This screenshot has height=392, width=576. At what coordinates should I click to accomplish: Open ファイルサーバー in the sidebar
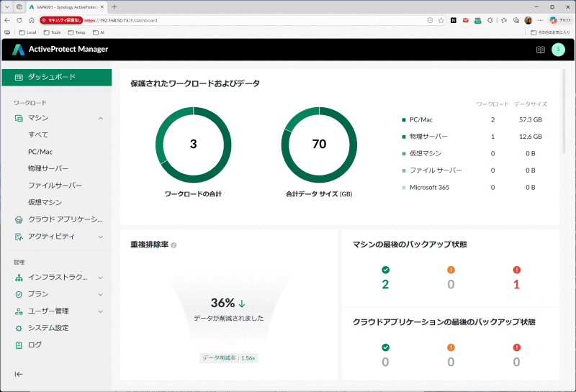[55, 186]
